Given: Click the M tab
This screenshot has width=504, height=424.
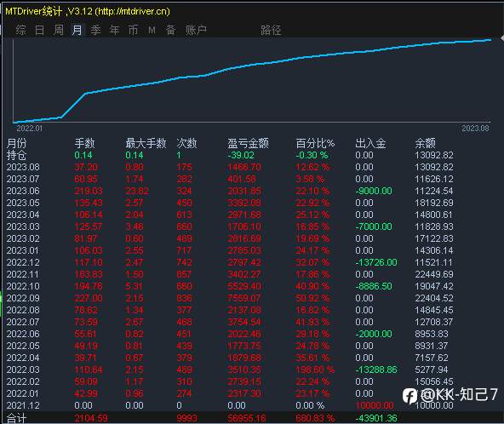Looking at the screenshot, I should point(152,30).
